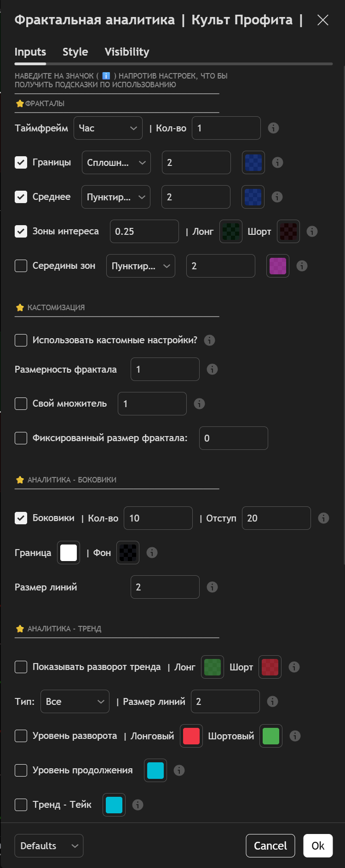
Task: Click info icon next to Тренд - Тейк
Action: (138, 805)
